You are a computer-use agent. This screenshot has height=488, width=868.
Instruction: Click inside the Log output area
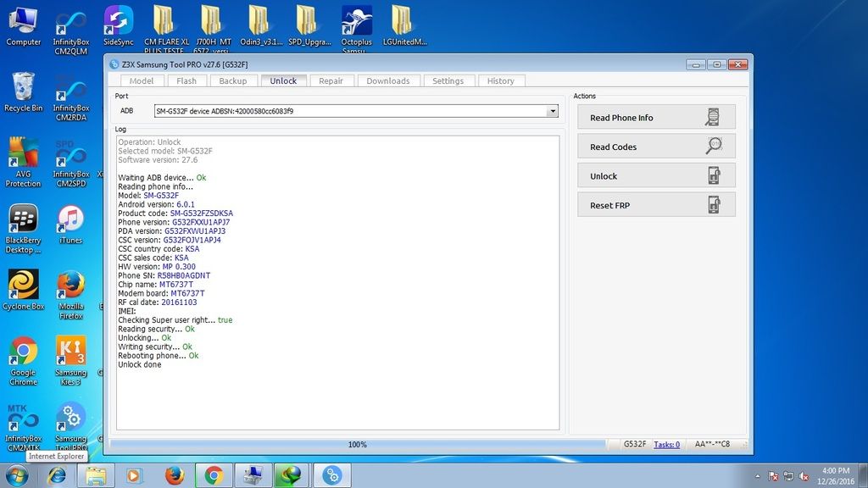point(337,390)
